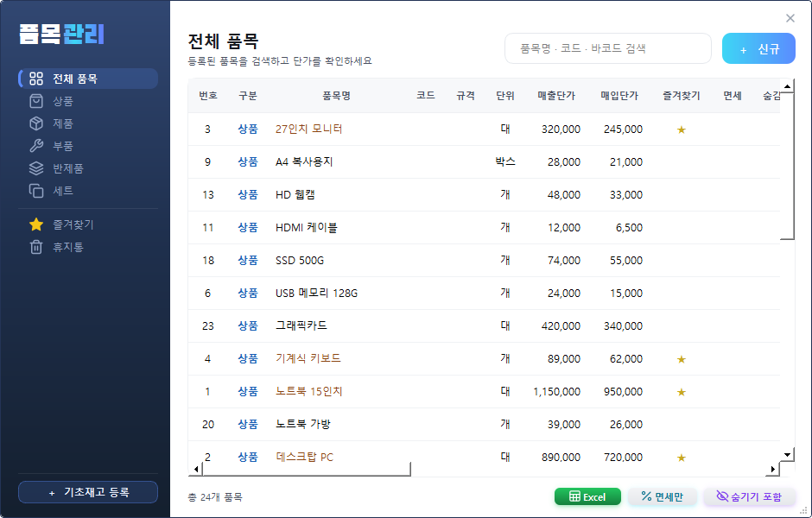Sort by the 번호 column header
The height and width of the screenshot is (518, 812).
207,96
